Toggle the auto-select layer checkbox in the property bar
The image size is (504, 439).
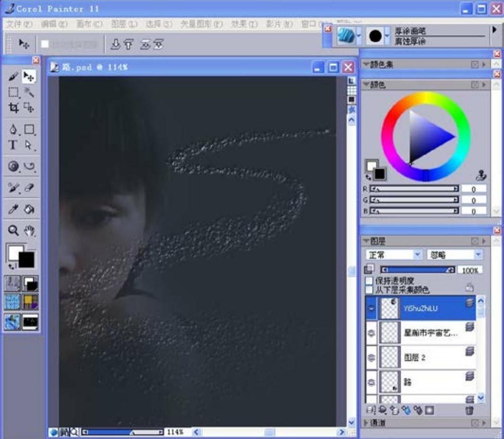click(x=45, y=44)
